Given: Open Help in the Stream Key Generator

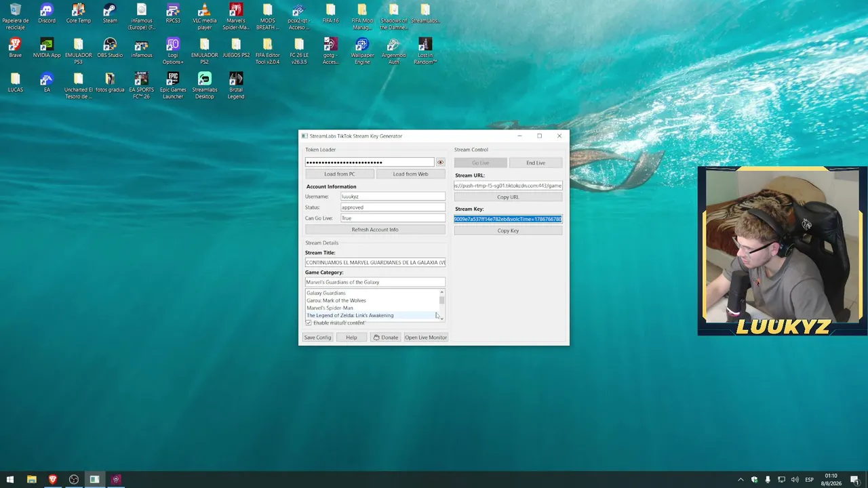Looking at the screenshot, I should 351,338.
